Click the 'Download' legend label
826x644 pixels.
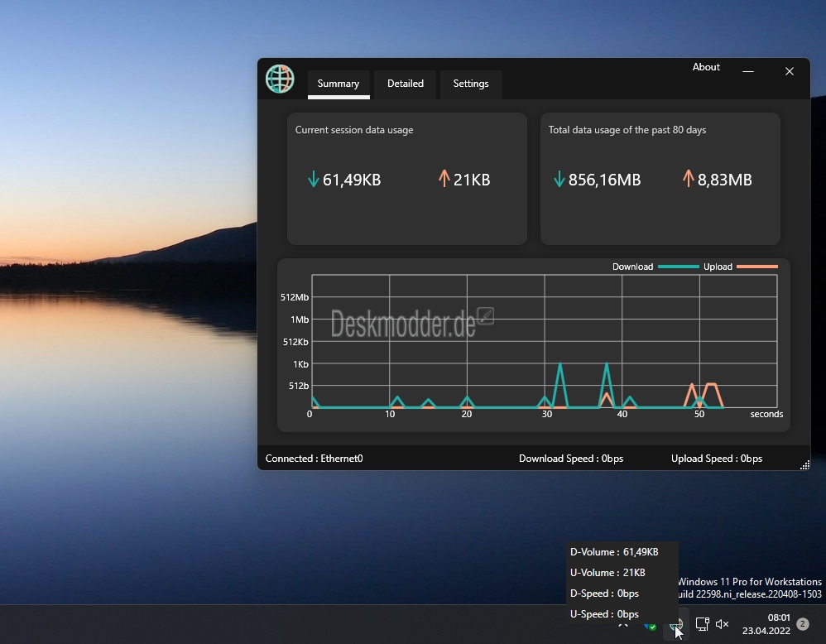click(x=632, y=267)
